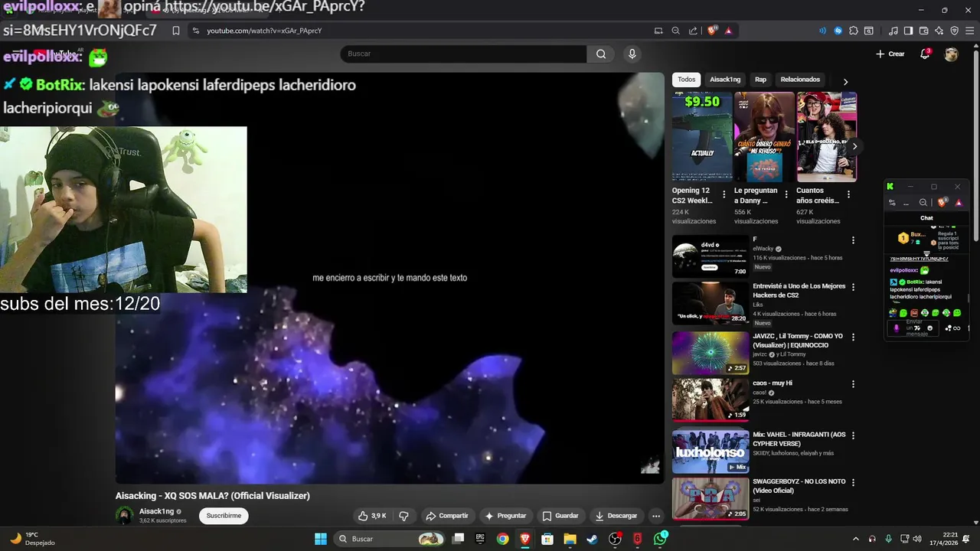The height and width of the screenshot is (551, 980).
Task: Open Brave VPN shield icon
Action: (954, 31)
